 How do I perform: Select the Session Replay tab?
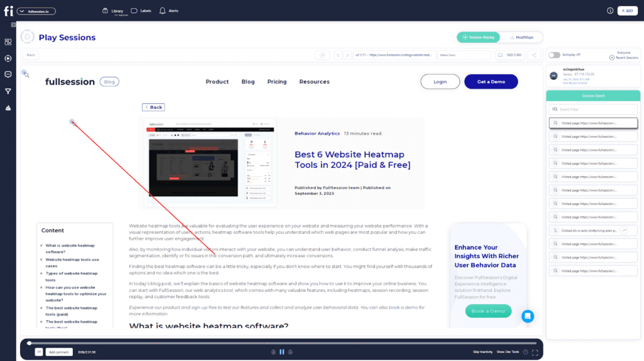tap(479, 37)
